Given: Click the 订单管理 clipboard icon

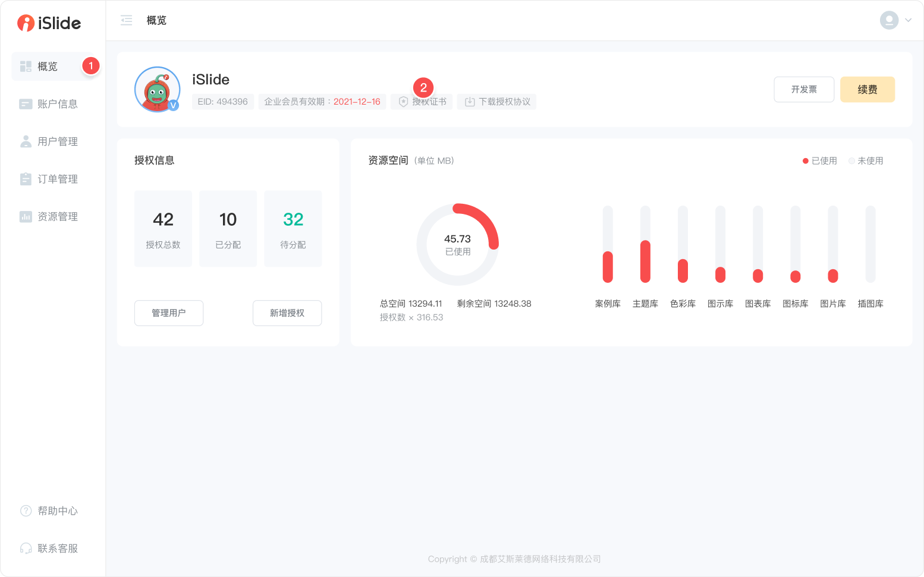Looking at the screenshot, I should pos(26,179).
